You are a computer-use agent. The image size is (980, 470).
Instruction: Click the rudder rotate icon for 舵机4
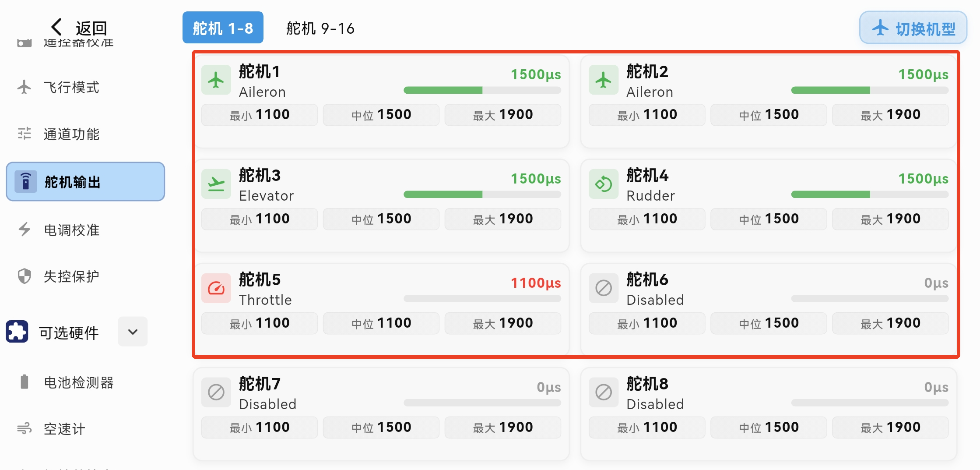tap(603, 184)
